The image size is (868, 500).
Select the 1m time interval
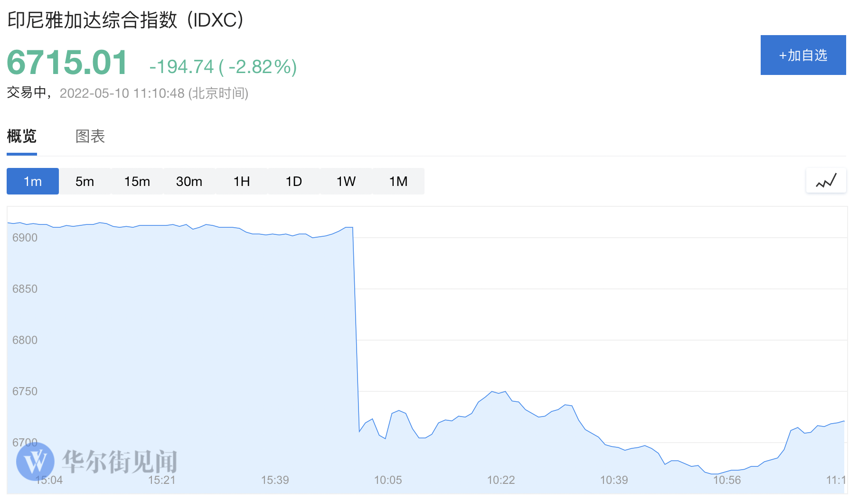(32, 181)
